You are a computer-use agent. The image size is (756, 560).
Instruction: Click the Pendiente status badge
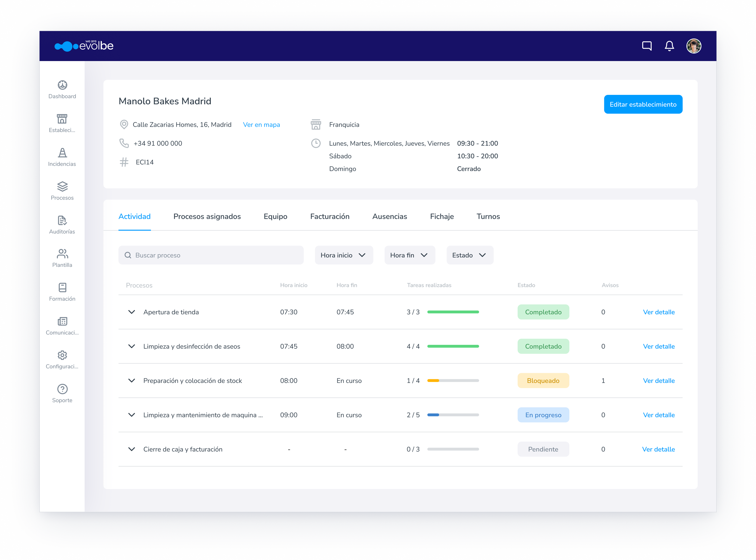543,449
